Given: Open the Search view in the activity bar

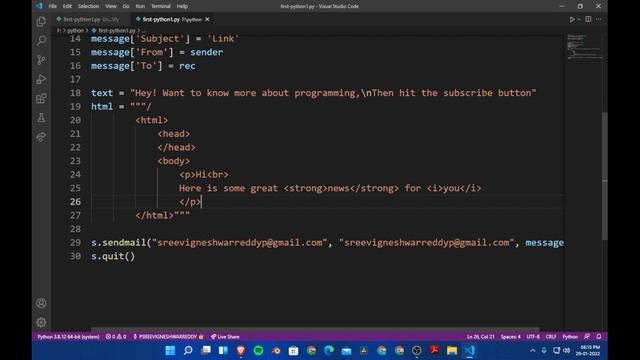Looking at the screenshot, I should [41, 40].
